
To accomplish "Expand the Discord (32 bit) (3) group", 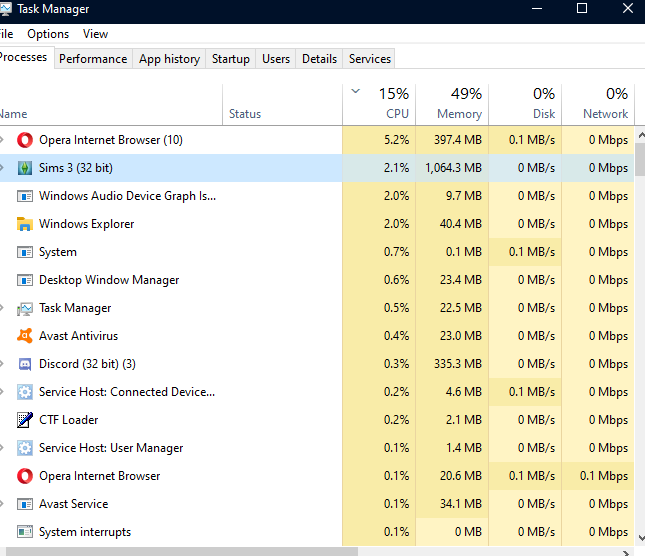I will (x=2, y=364).
